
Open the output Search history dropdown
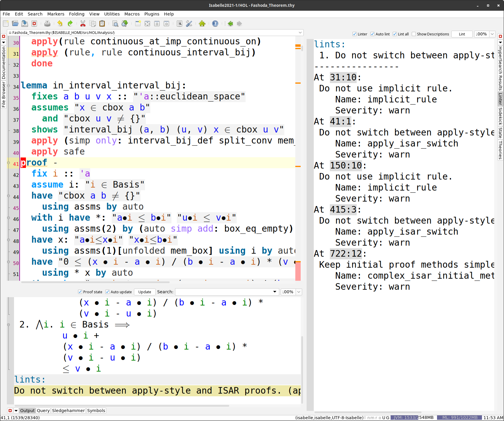click(275, 292)
